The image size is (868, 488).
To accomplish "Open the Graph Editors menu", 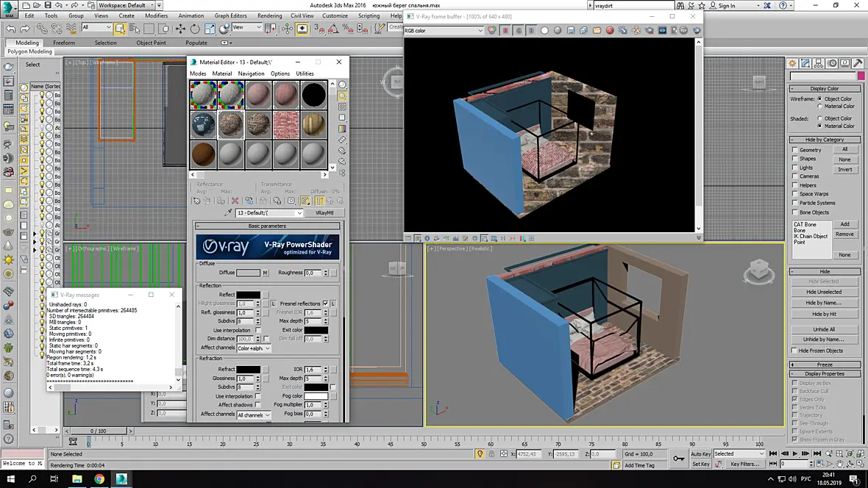I will click(230, 15).
